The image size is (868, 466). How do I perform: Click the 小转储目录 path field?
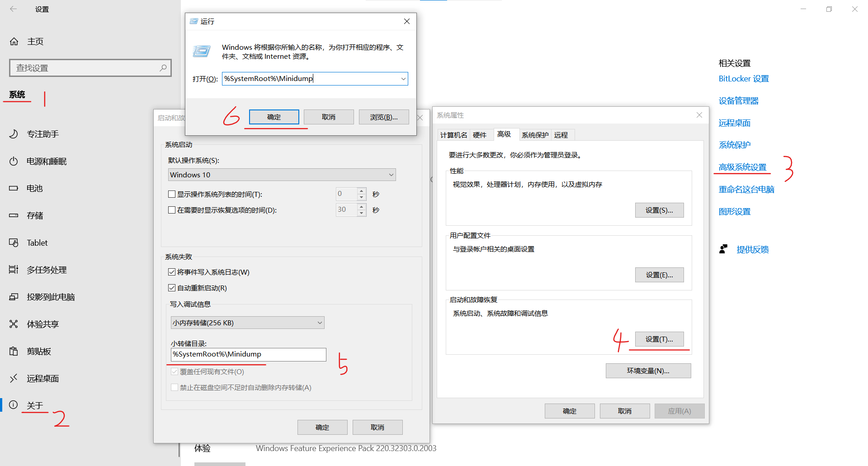(248, 354)
